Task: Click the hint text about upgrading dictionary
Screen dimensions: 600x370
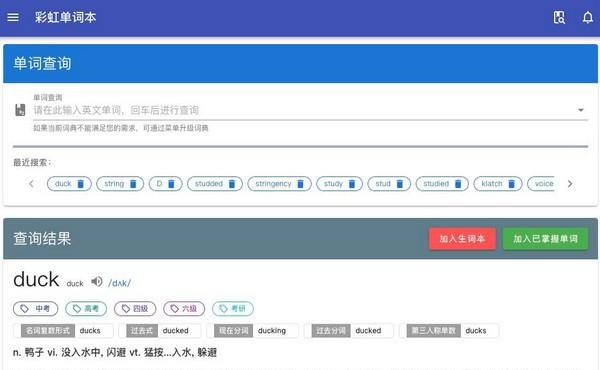Action: coord(121,128)
